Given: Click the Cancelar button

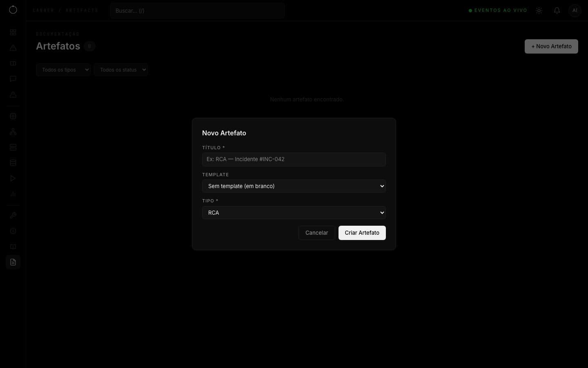Looking at the screenshot, I should pyautogui.click(x=317, y=233).
